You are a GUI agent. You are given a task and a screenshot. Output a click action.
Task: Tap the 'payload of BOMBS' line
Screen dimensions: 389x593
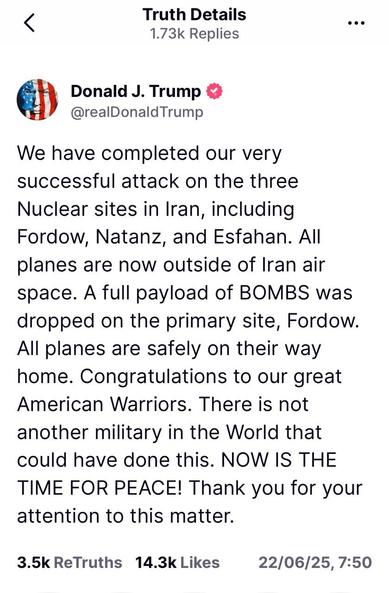pos(185,293)
